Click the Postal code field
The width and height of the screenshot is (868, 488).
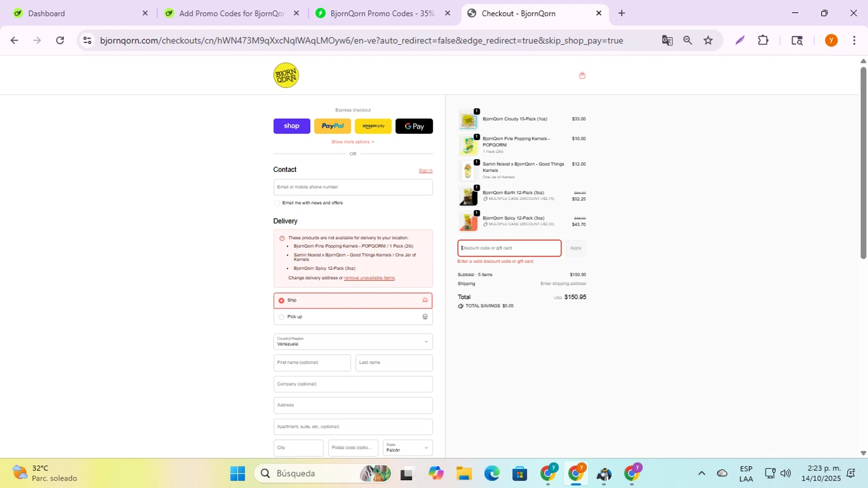[x=353, y=448]
